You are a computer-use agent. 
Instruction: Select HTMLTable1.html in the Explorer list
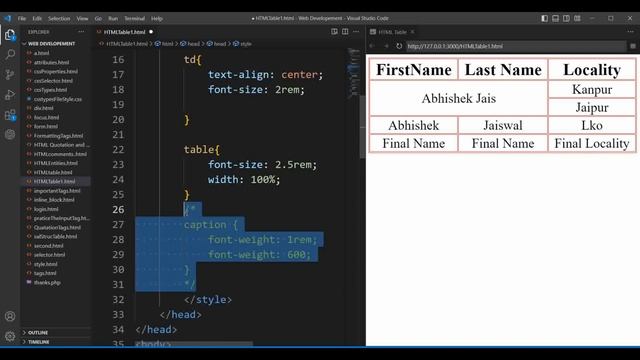tap(54, 181)
